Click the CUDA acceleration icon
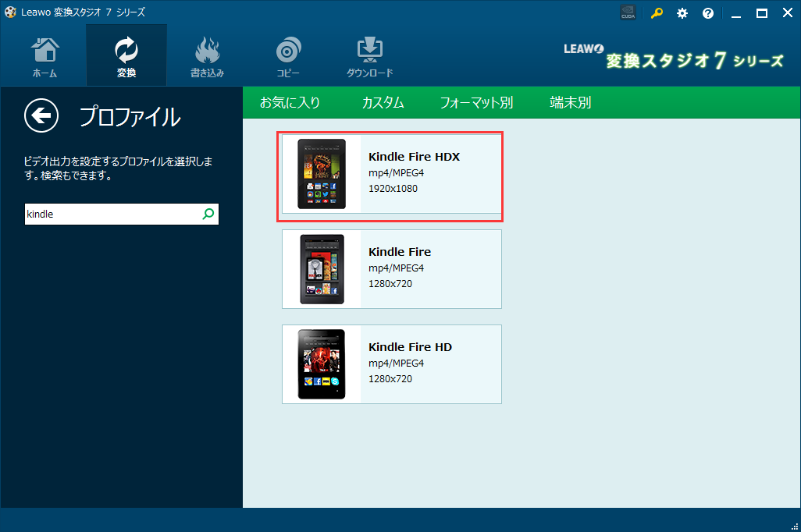801x532 pixels. coord(628,12)
